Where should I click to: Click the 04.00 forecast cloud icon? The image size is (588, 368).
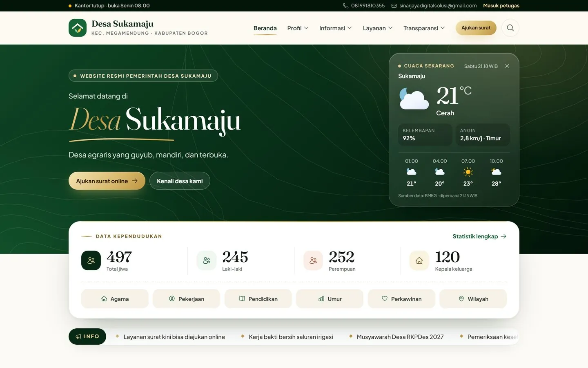click(440, 172)
